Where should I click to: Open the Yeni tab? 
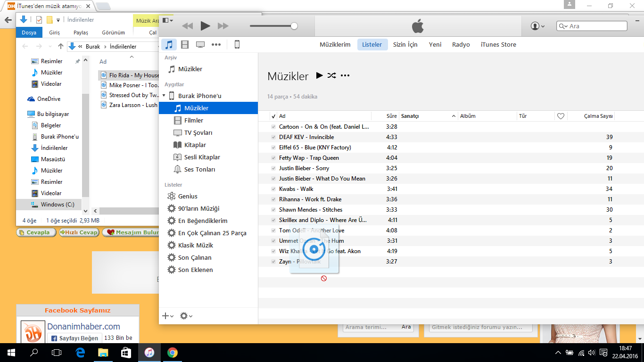435,45
